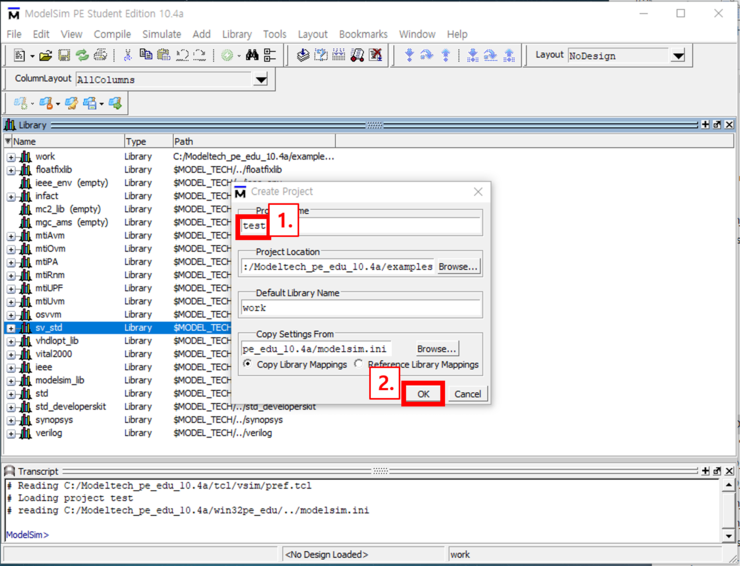Click the ModelSim> prompt in Transcript
This screenshot has height=566, width=740.
pyautogui.click(x=27, y=535)
